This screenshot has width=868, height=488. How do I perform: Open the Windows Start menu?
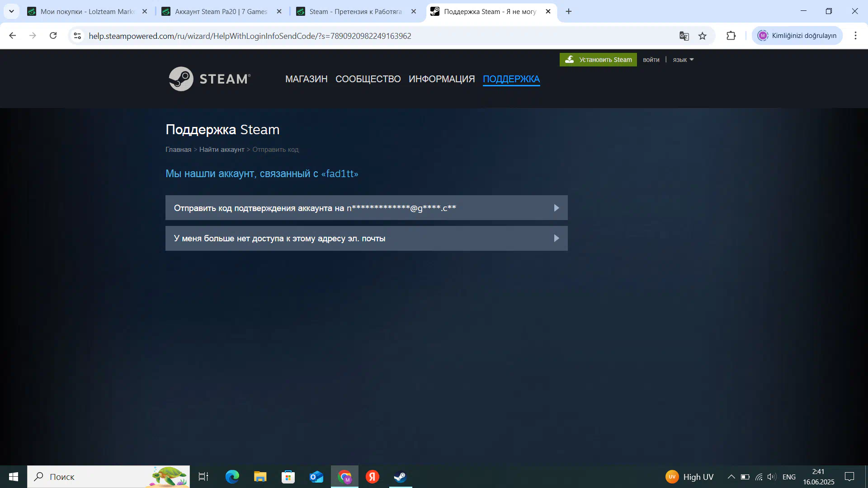click(14, 477)
